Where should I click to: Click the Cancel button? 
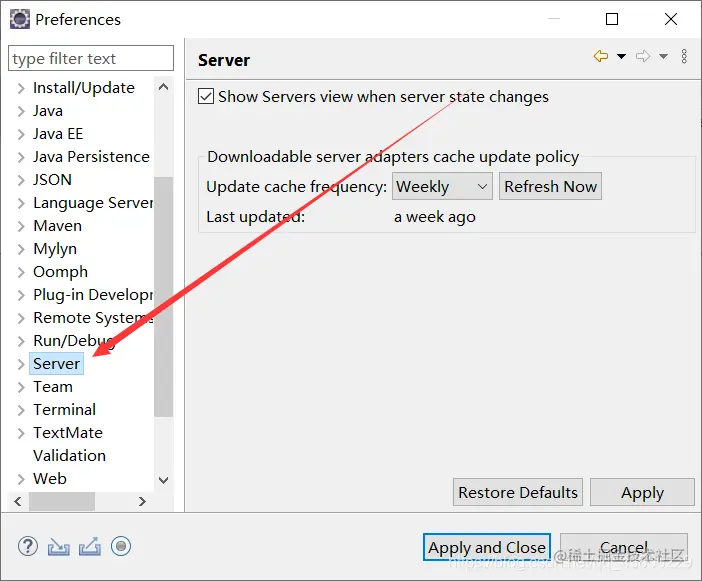click(x=624, y=547)
